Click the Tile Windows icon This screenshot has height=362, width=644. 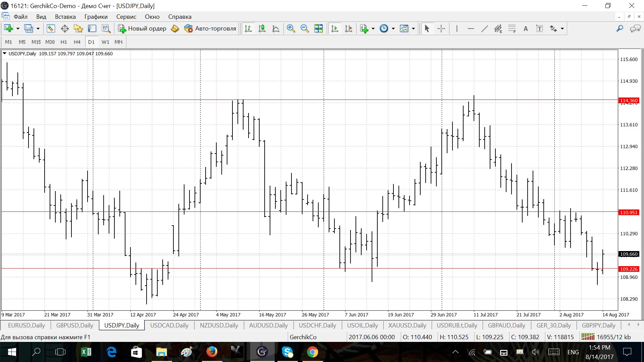click(318, 28)
